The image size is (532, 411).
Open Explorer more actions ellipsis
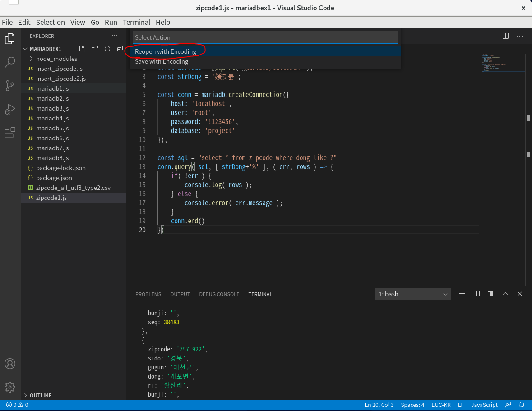115,36
